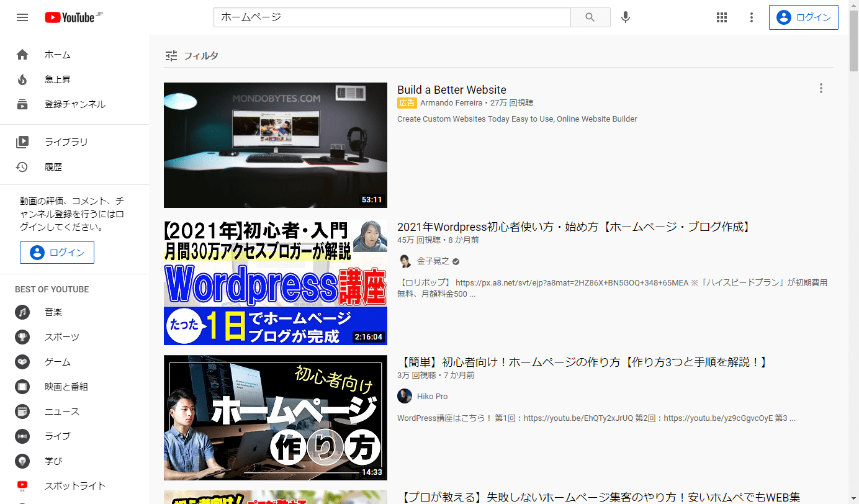The width and height of the screenshot is (859, 504).
Task: Click the 広告 ad badge
Action: point(407,103)
